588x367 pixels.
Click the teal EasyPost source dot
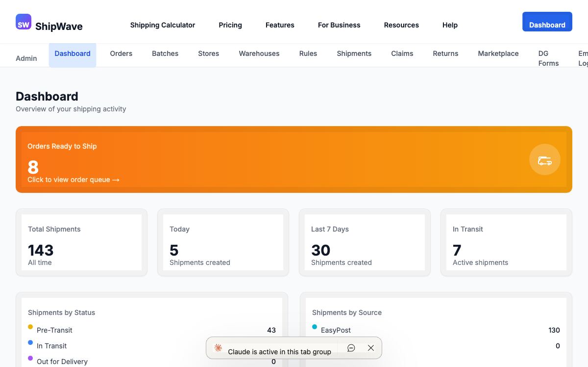pyautogui.click(x=315, y=327)
